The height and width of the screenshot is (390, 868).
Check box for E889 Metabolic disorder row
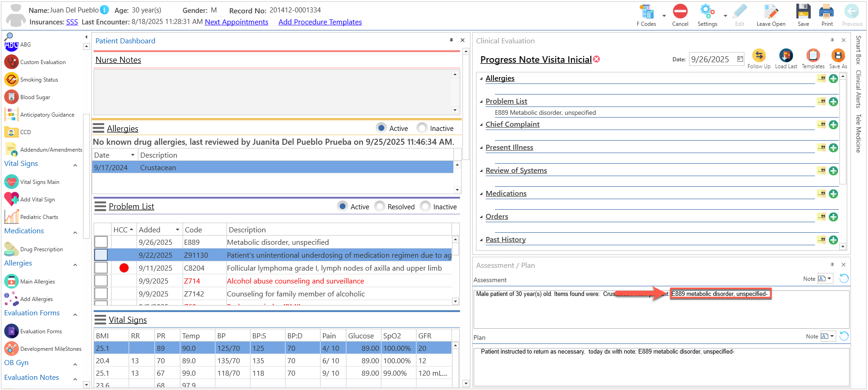101,242
